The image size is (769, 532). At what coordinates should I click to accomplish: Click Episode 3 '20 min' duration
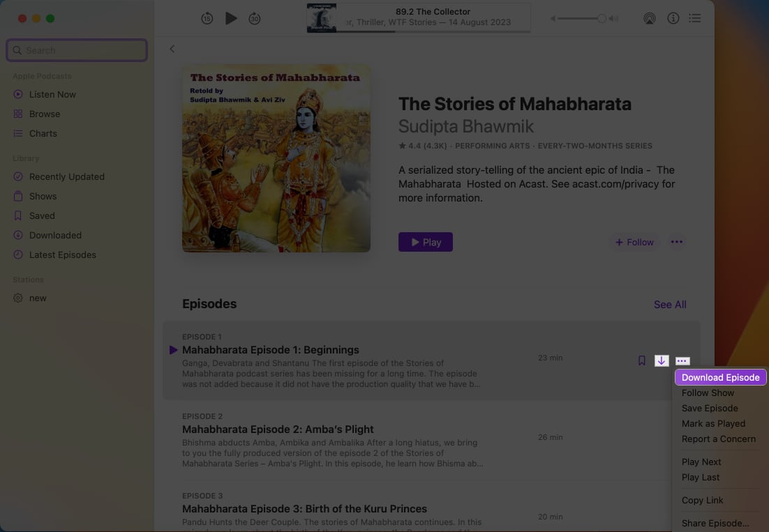point(551,517)
